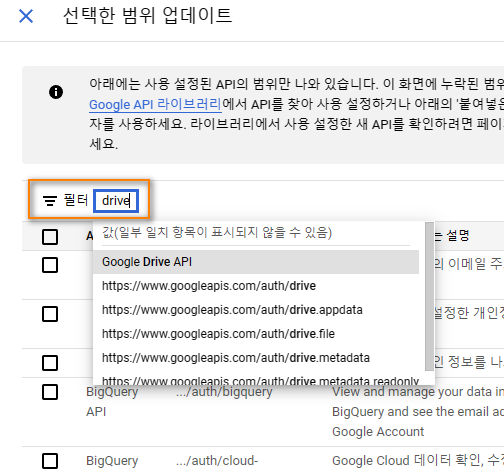
Task: Click the 'View and manage your data' description
Action: point(418,412)
